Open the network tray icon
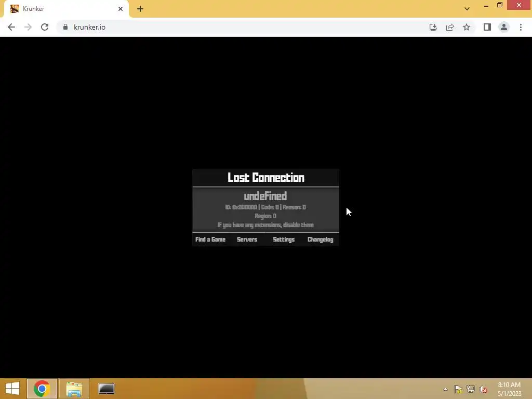Image resolution: width=532 pixels, height=399 pixels. (x=471, y=389)
